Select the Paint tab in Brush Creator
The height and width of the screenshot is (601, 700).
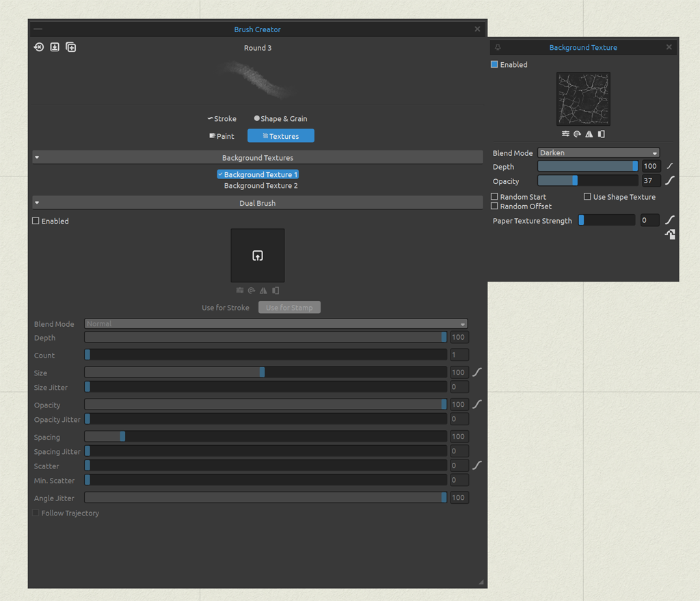(221, 135)
